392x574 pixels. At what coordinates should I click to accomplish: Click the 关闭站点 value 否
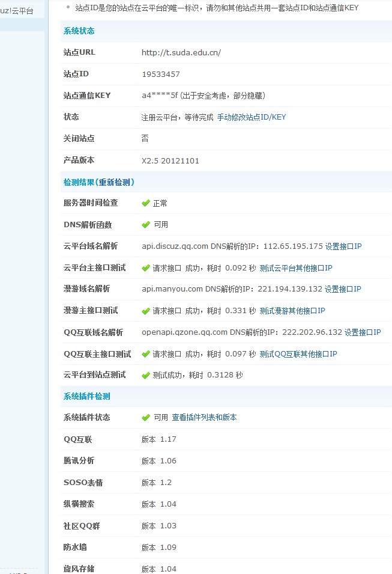point(145,138)
